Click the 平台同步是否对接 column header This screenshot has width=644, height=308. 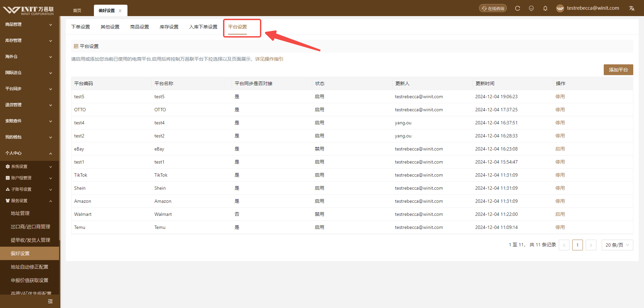pyautogui.click(x=254, y=83)
